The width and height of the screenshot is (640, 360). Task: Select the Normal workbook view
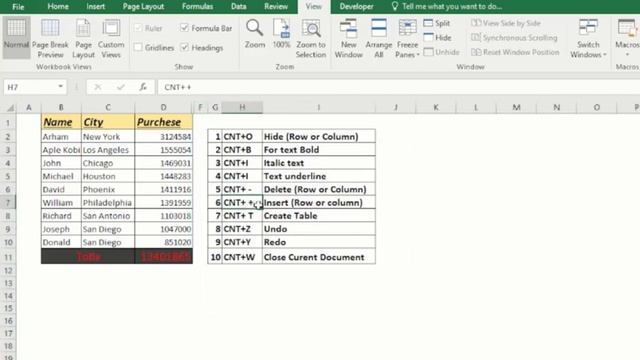[16, 38]
